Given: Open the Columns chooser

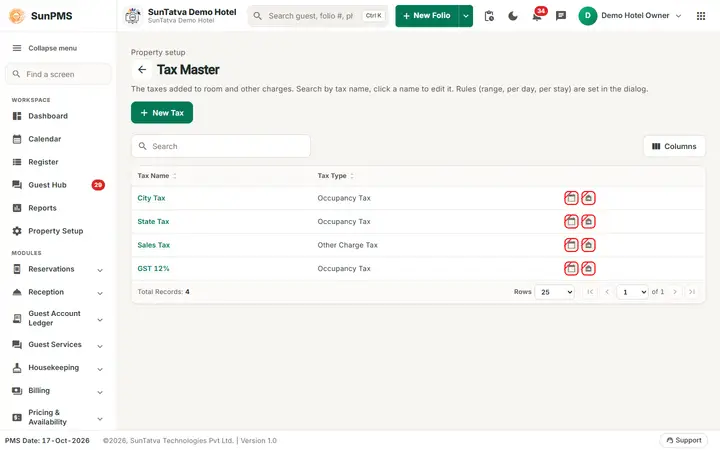Looking at the screenshot, I should [x=674, y=146].
